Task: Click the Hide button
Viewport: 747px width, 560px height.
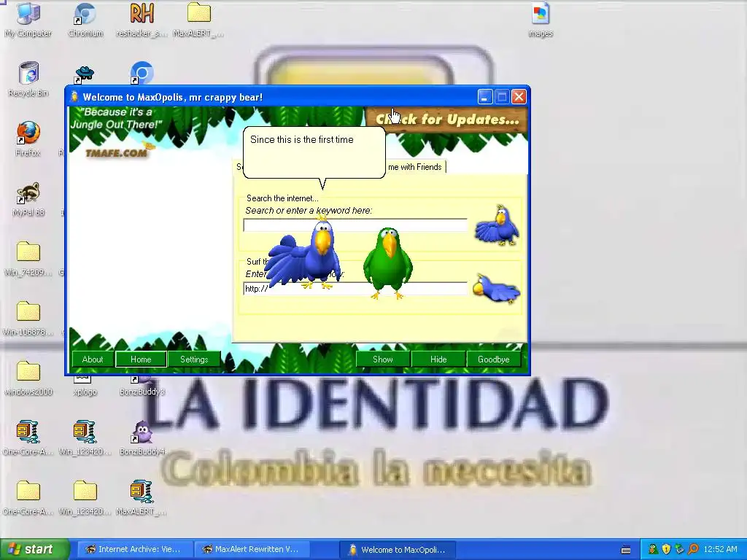Action: click(x=438, y=359)
